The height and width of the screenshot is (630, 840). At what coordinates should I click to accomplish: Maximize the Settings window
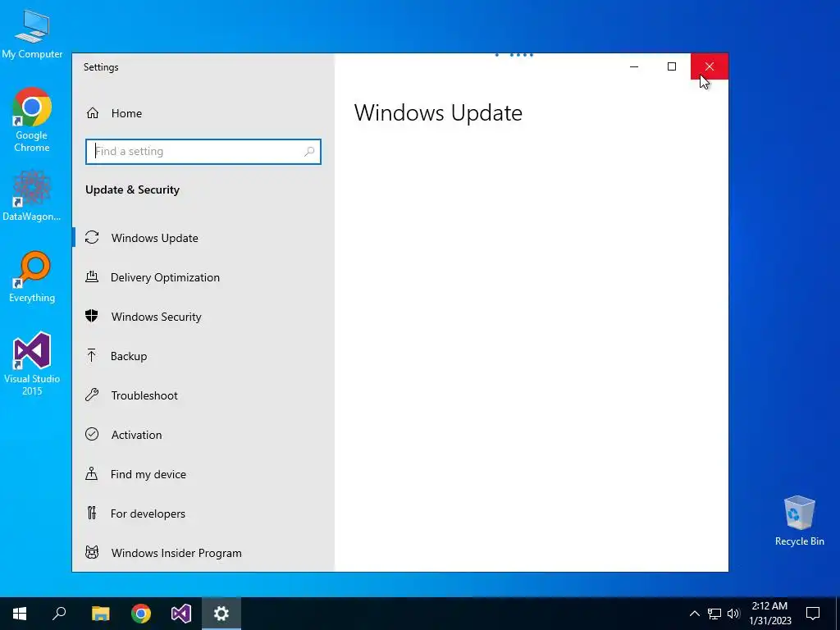click(x=672, y=66)
